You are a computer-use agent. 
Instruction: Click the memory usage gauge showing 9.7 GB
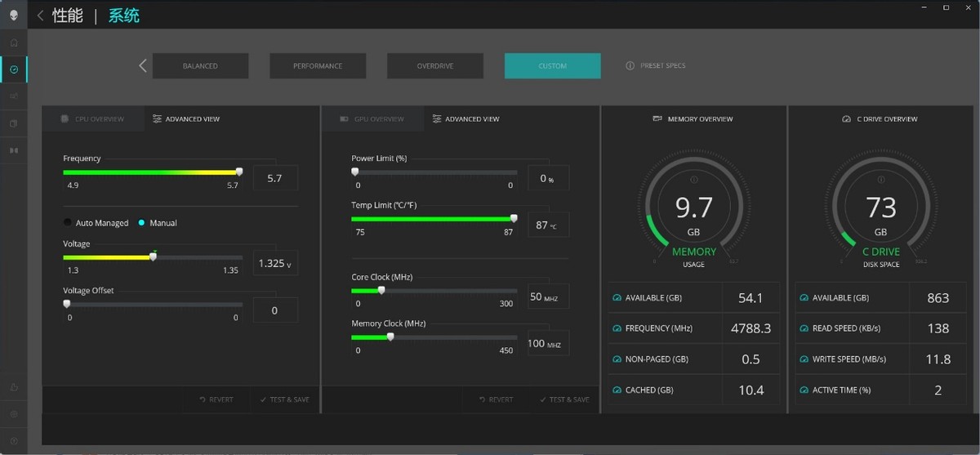point(694,208)
